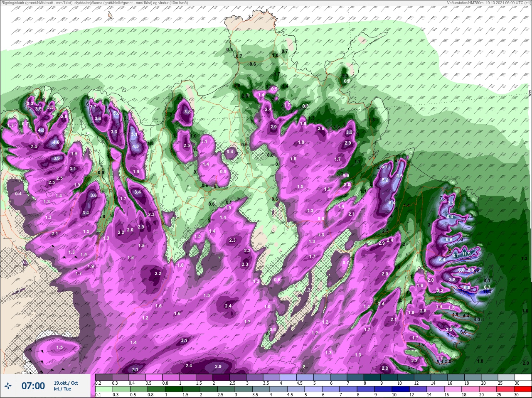Click the 8.7 precipitation value on the map
The image size is (532, 398).
455,255
